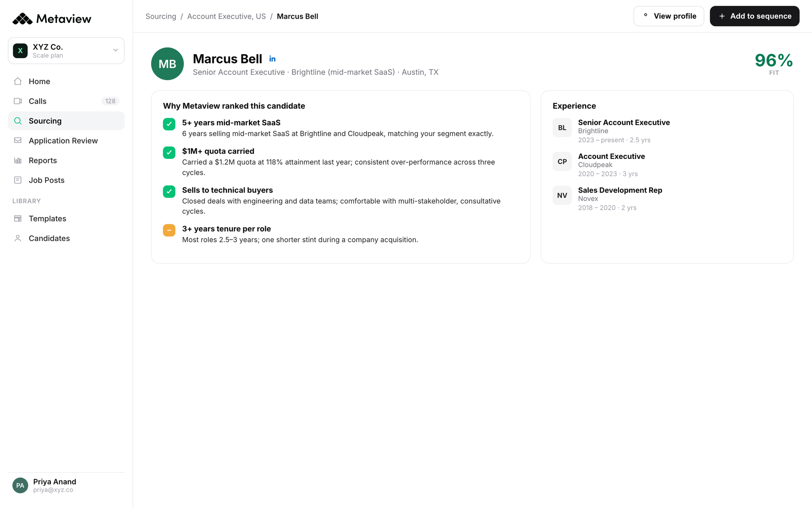Click the '2020 – 2023 · 3 yrs' dates

point(608,174)
